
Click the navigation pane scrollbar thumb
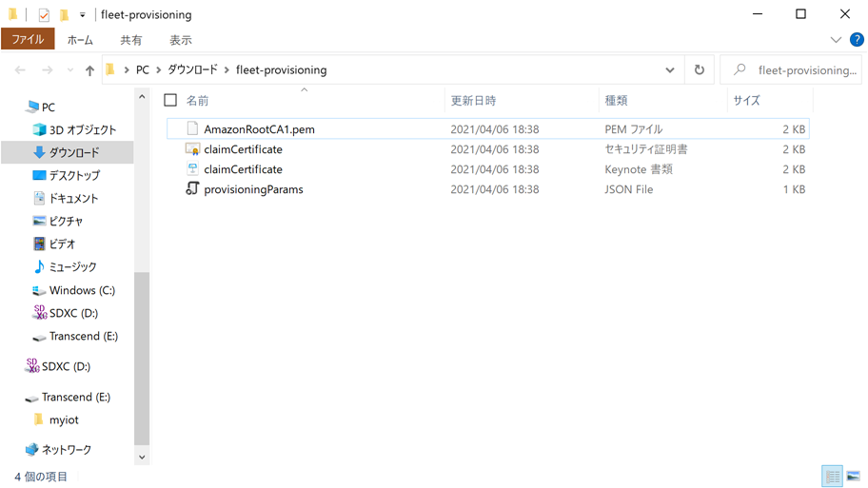pyautogui.click(x=142, y=359)
